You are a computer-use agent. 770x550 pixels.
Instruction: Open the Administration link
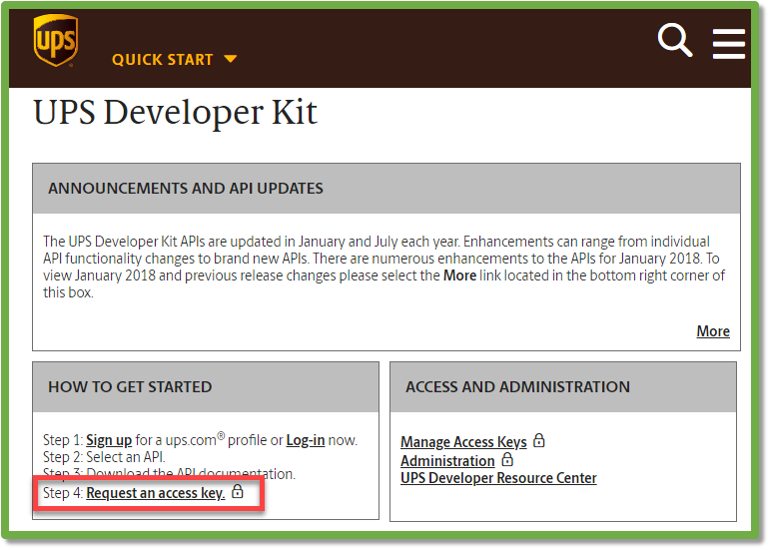(447, 461)
